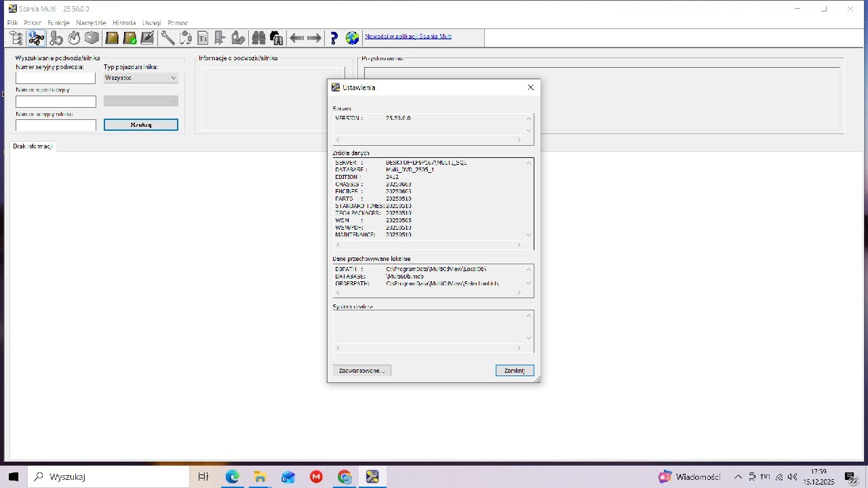The image size is (868, 488).
Task: Click the SERVER row in Źródła danych
Action: [401, 163]
